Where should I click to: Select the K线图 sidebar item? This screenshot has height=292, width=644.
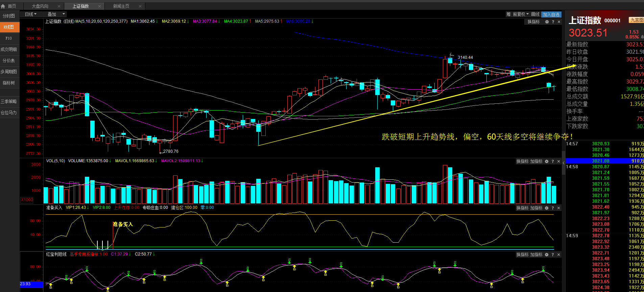point(9,27)
